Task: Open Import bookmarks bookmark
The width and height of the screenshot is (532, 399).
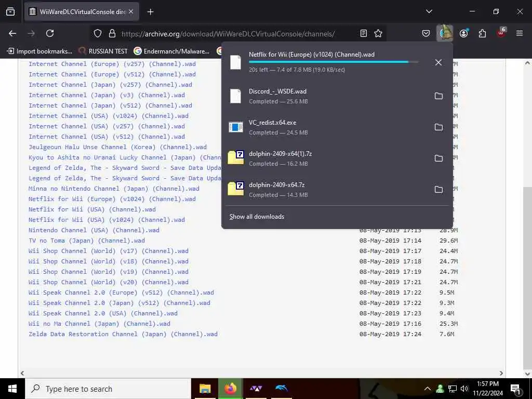Action: [x=39, y=51]
